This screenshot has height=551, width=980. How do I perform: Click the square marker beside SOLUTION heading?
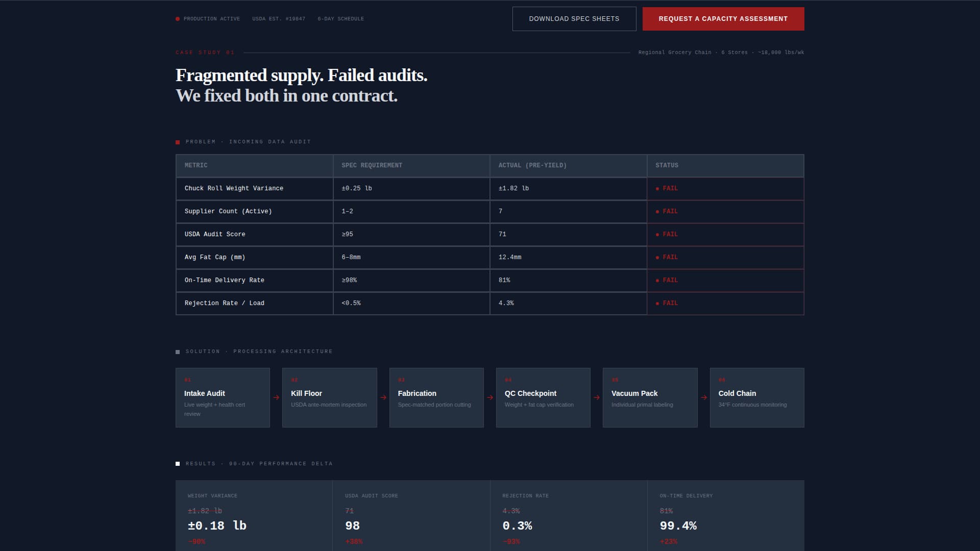click(177, 351)
